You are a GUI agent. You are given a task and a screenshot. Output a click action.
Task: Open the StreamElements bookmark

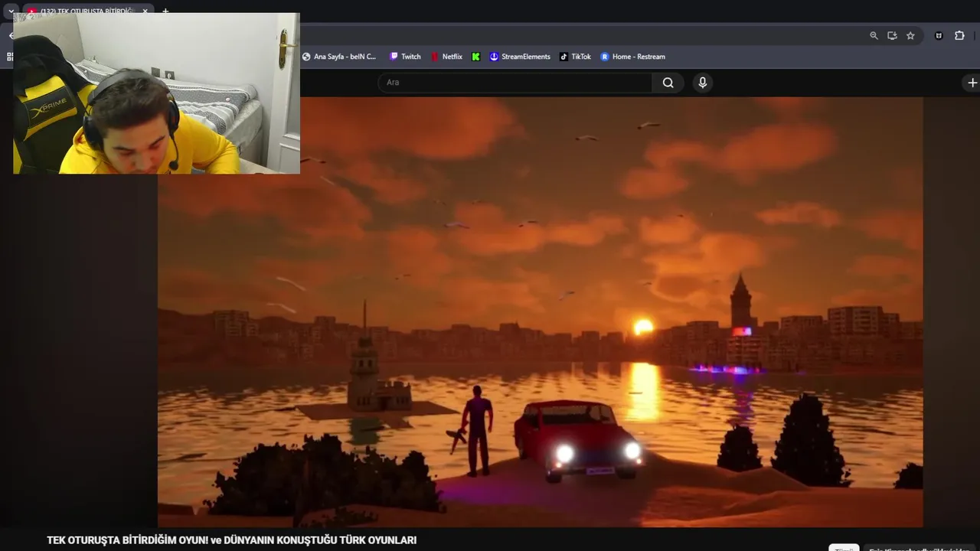(x=520, y=57)
